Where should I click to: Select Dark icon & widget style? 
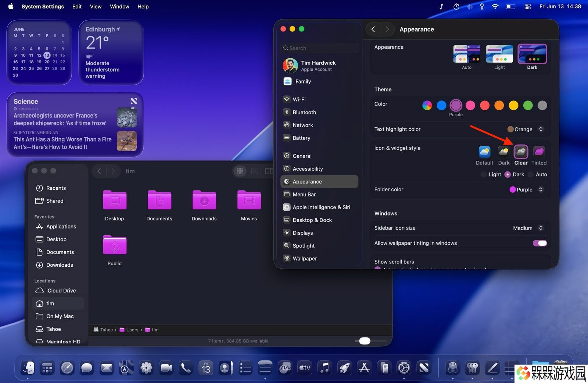coord(503,152)
